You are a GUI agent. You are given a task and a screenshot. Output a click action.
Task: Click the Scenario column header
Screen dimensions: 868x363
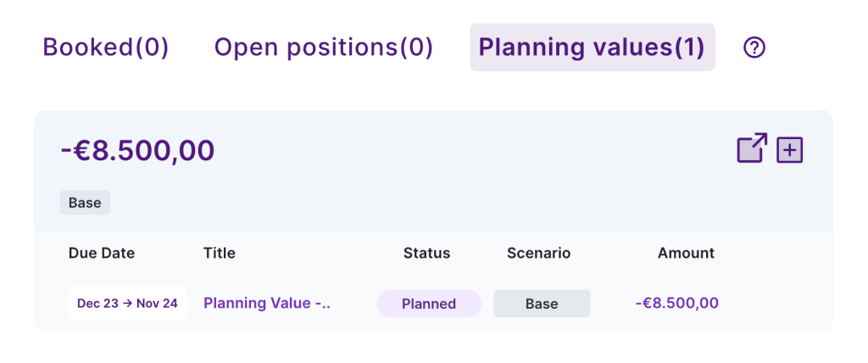pos(538,253)
